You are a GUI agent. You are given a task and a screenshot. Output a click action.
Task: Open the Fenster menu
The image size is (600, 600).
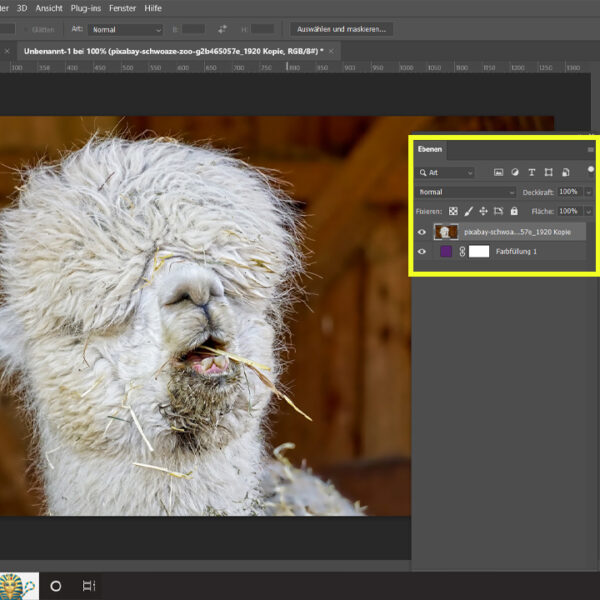click(122, 8)
